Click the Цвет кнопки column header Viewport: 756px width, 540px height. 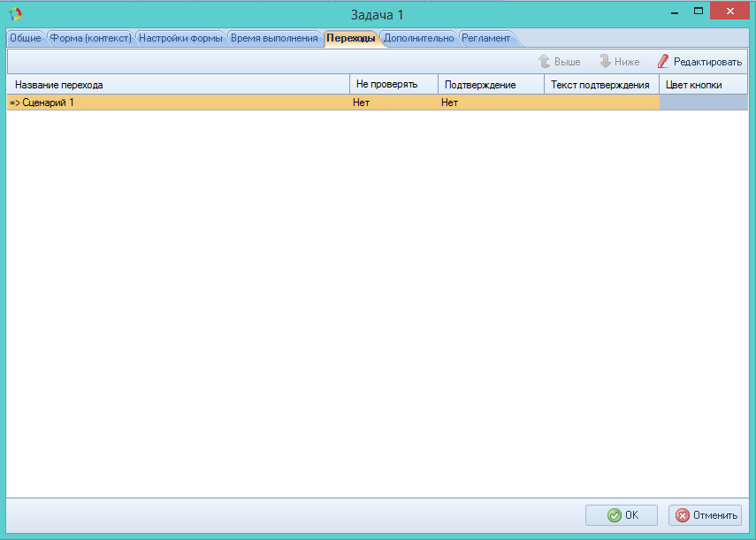[x=703, y=85]
